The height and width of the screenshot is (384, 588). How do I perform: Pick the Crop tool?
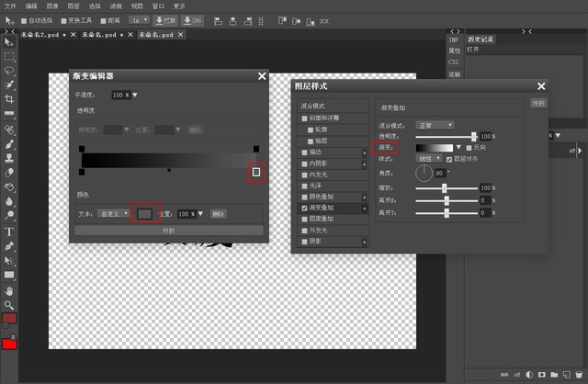pos(9,98)
